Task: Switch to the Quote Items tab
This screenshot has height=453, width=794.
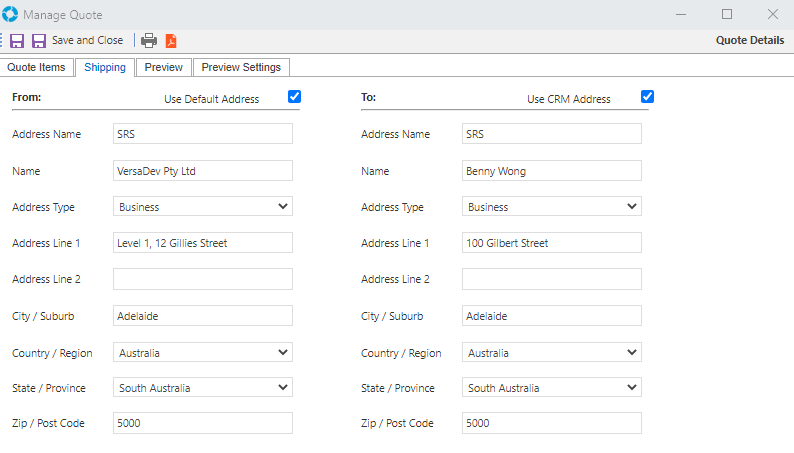Action: 37,67
